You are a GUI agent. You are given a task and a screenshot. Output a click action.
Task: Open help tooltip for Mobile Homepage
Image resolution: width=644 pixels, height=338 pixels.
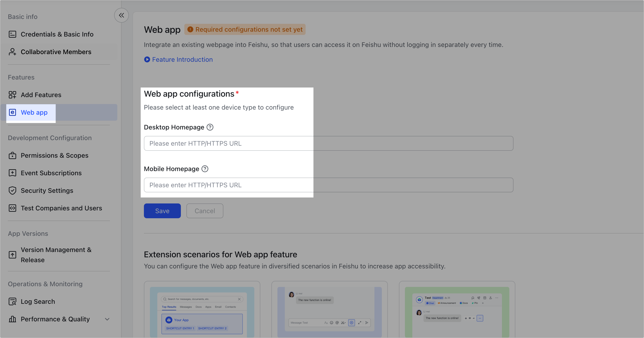205,169
